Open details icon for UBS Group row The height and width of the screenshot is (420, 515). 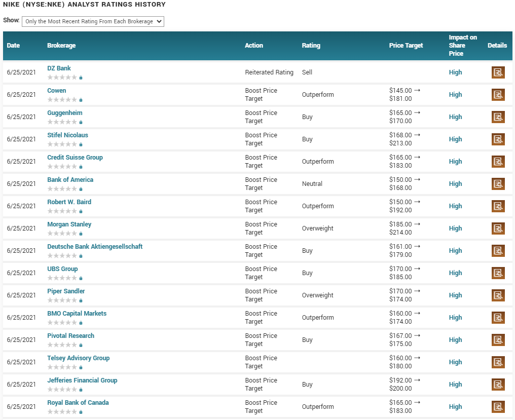click(498, 273)
